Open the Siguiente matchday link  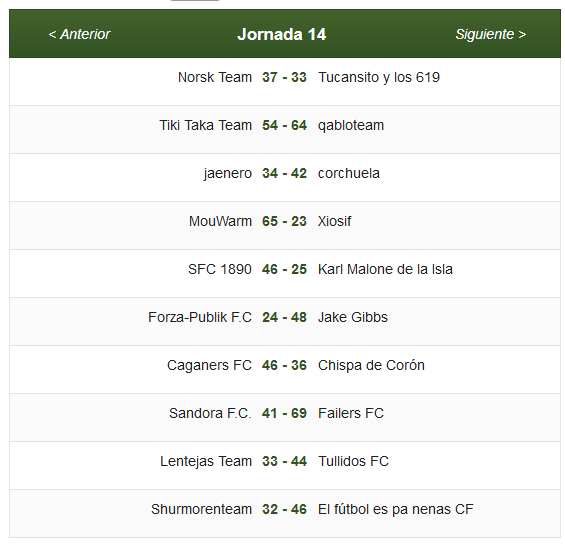(490, 35)
